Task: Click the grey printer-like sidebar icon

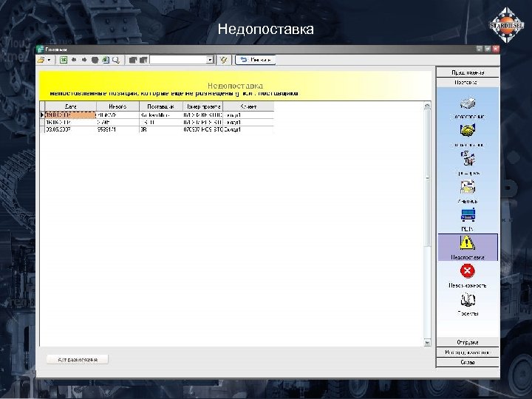Action: pos(468,103)
